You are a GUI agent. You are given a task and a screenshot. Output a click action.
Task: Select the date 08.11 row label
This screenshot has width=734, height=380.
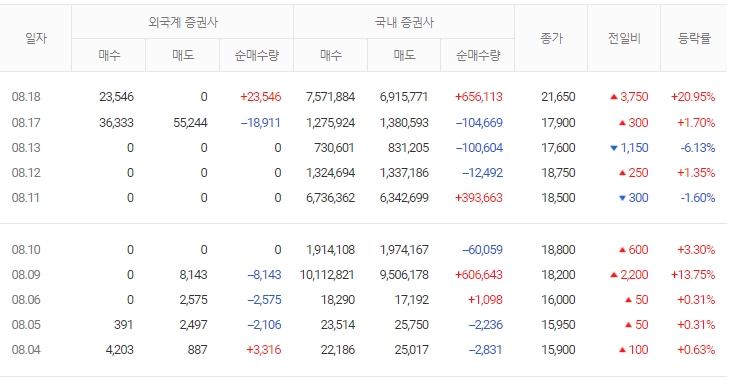pos(26,197)
